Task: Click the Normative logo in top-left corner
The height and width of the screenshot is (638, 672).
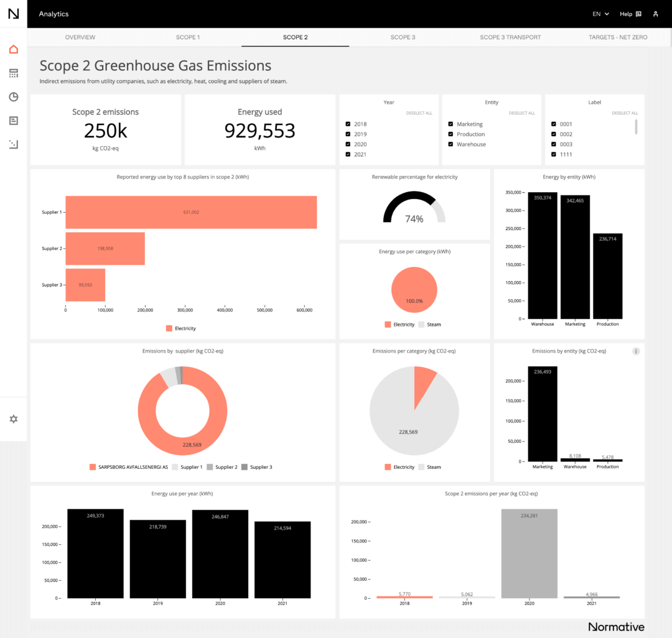Action: pyautogui.click(x=13, y=13)
